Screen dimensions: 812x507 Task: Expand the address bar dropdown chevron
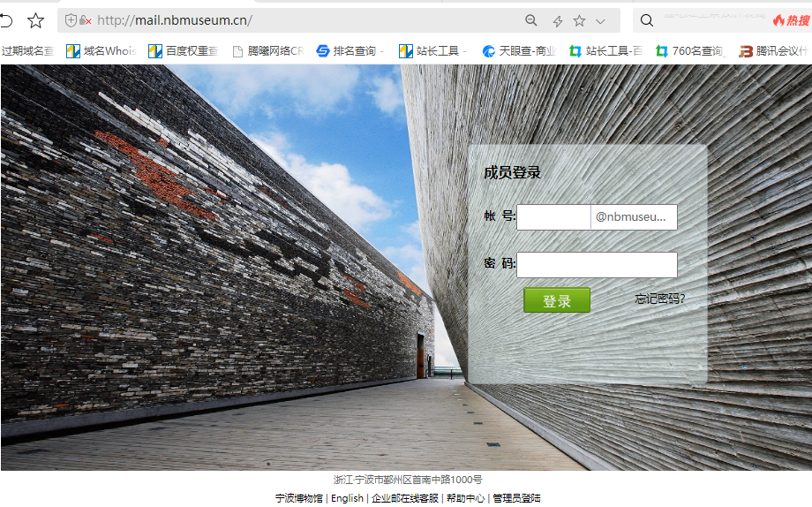coord(601,21)
